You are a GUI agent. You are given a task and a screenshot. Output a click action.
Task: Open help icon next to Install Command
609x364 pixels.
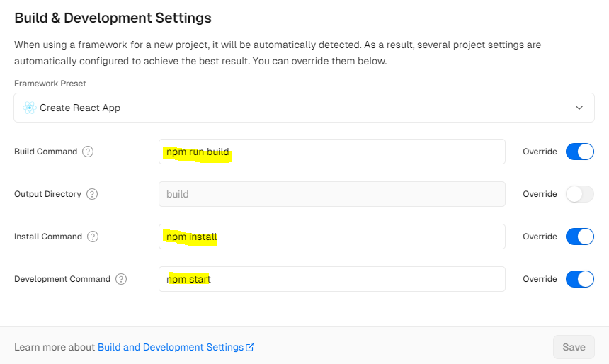click(x=93, y=237)
